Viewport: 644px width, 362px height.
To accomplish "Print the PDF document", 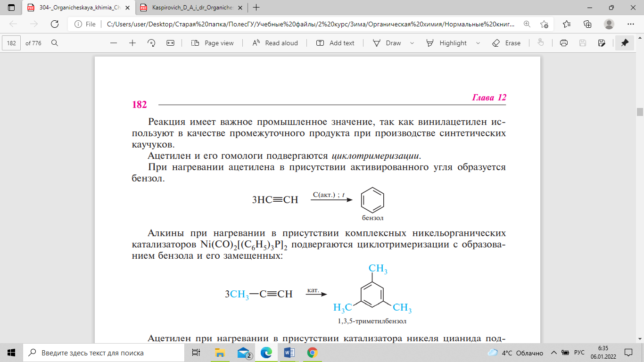I will point(563,43).
